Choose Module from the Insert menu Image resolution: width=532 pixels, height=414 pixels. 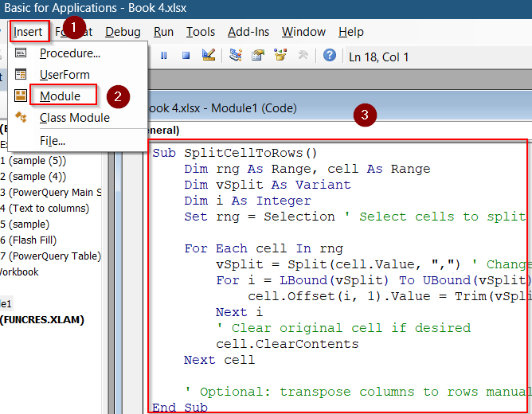click(60, 96)
